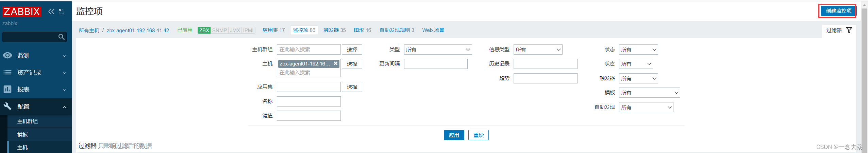This screenshot has width=868, height=153.
Task: Open the 类型 dropdown
Action: tap(438, 50)
